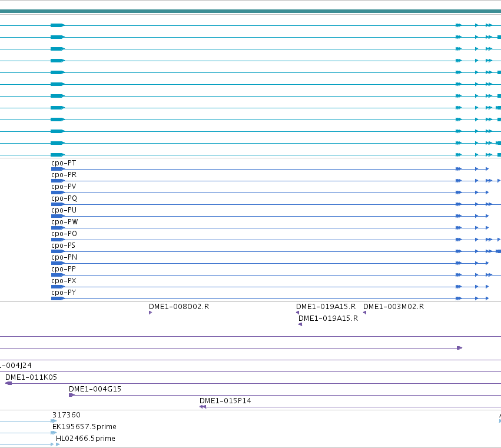The image size is (501, 448).
Task: Click the cpo-PS transcript label
Action: [x=63, y=245]
